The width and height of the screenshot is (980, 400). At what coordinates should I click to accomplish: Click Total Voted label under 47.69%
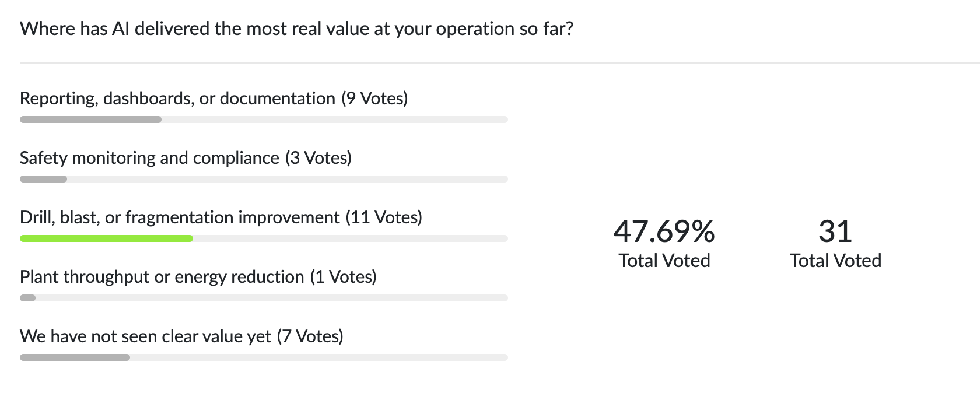coord(664,261)
